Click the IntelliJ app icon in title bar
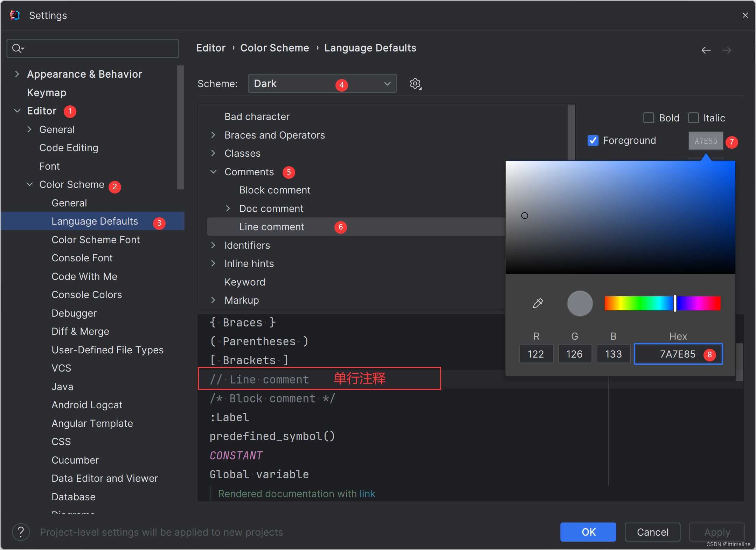Screen dimensions: 756x550 click(x=15, y=15)
